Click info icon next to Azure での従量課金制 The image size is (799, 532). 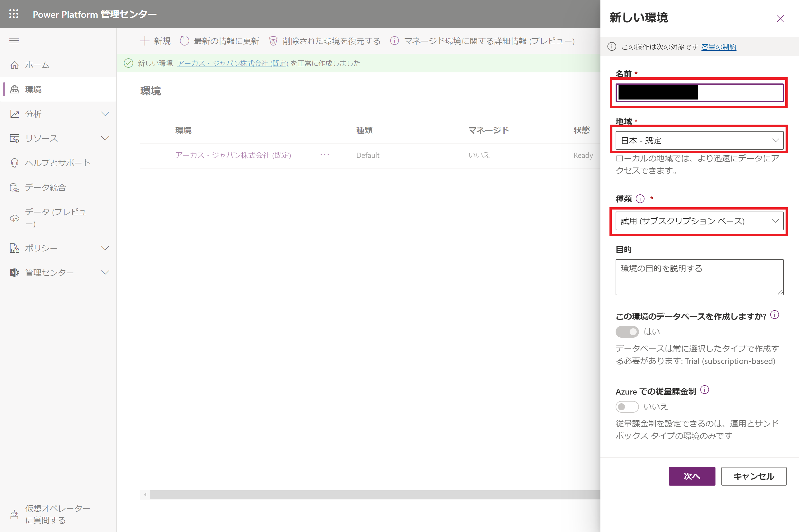(x=705, y=390)
